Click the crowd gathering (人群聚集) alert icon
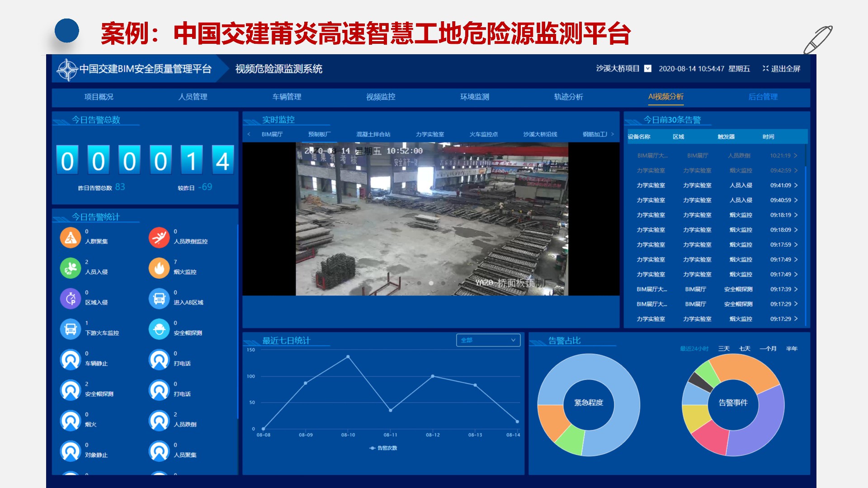 click(71, 237)
